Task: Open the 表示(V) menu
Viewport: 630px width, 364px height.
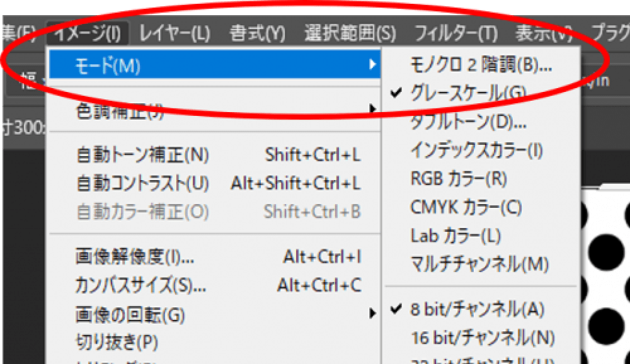Action: 544,33
